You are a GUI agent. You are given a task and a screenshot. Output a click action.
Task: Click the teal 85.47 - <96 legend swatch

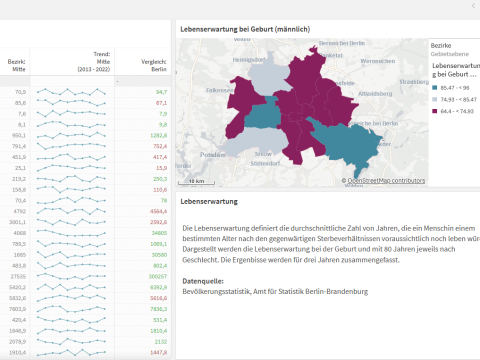434,88
